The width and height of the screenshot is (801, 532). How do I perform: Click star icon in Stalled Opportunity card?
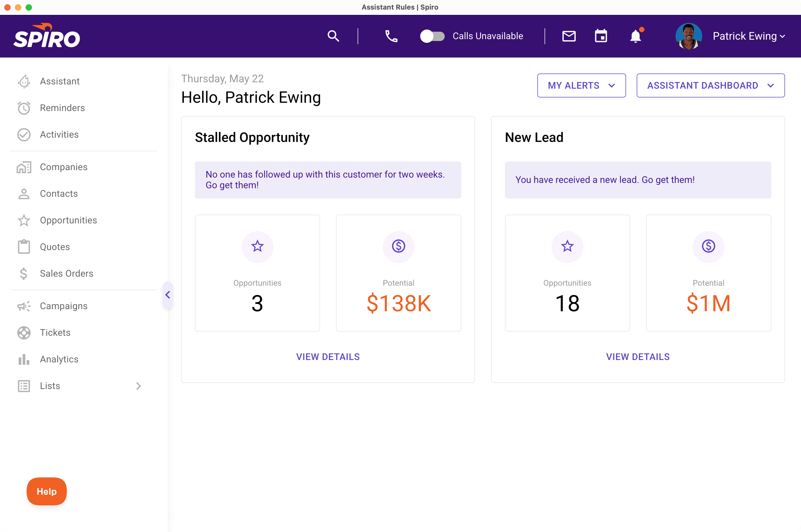(258, 247)
